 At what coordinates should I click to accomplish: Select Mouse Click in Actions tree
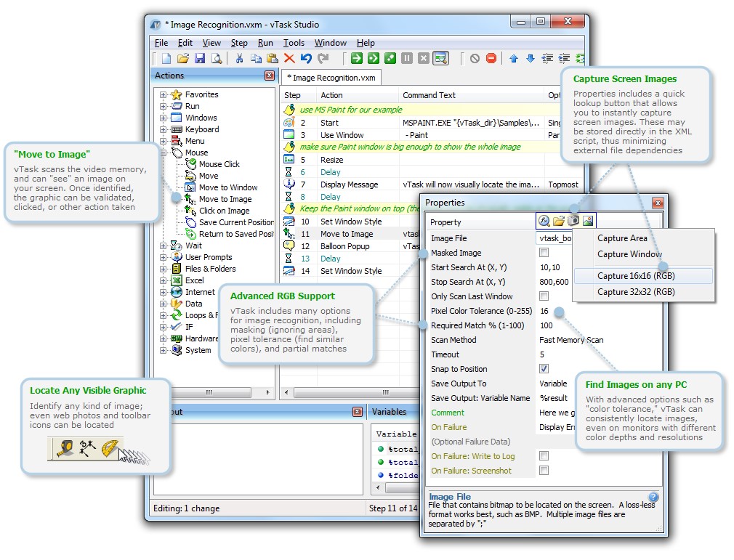[219, 164]
